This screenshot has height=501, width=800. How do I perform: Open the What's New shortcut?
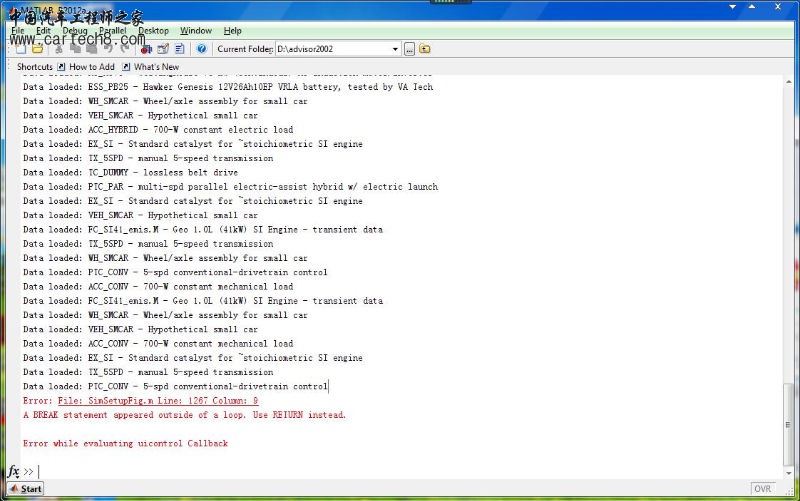point(156,67)
